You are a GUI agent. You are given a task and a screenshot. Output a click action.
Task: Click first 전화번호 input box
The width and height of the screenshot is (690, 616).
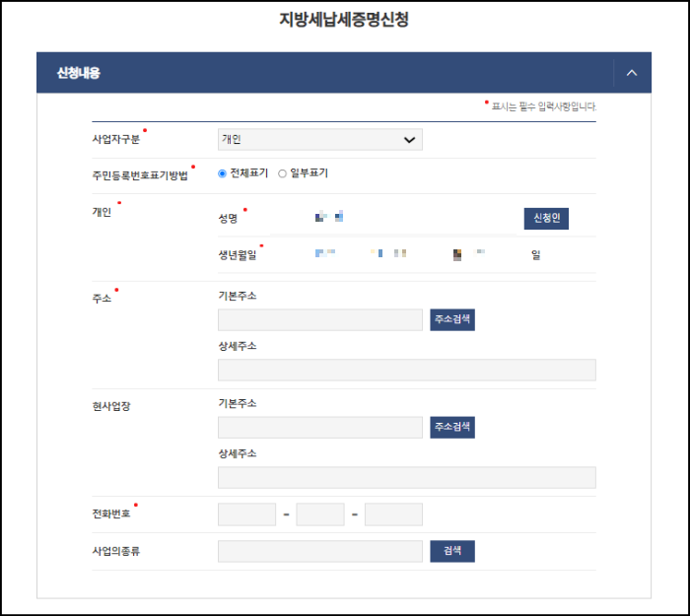[x=246, y=513]
